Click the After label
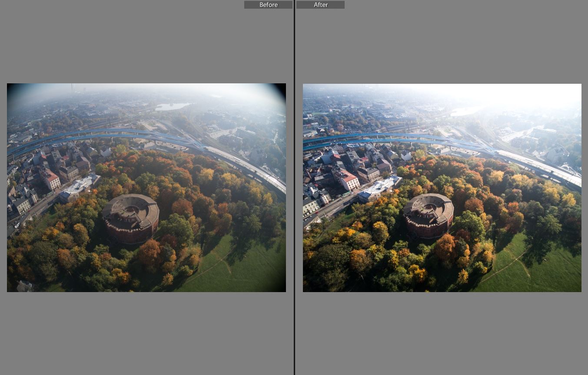Screen dimensions: 588x375 tap(320, 5)
